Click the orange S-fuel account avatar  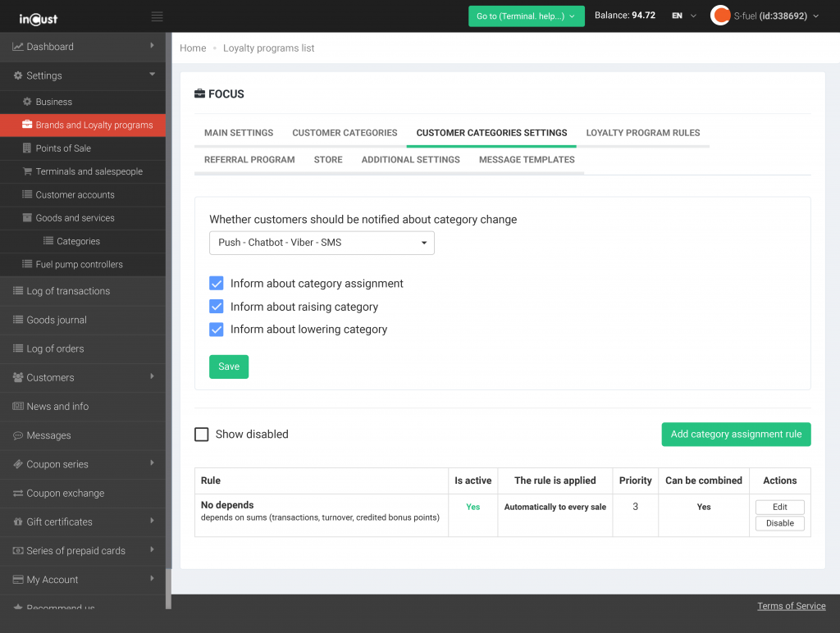[720, 16]
